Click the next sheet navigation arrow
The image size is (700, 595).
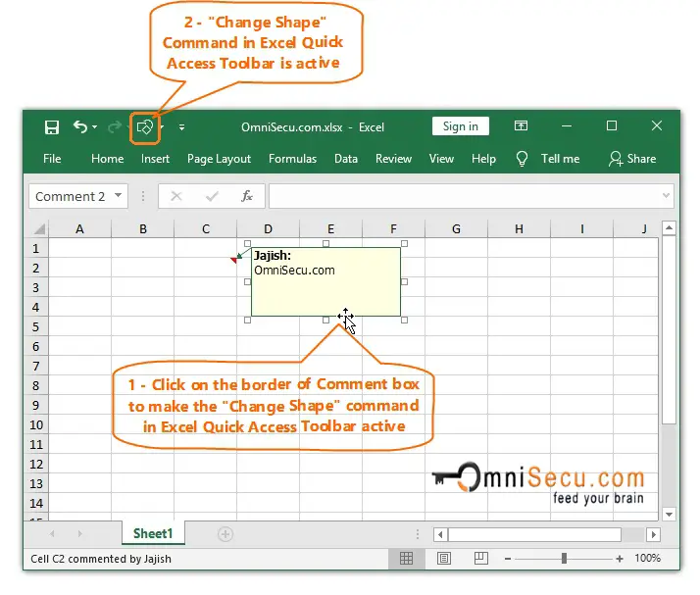(79, 534)
